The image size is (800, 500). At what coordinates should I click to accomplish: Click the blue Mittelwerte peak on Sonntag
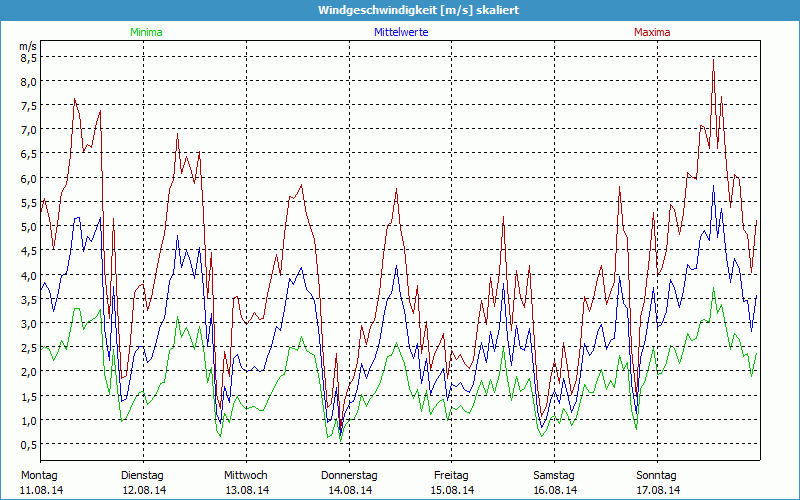pyautogui.click(x=713, y=186)
